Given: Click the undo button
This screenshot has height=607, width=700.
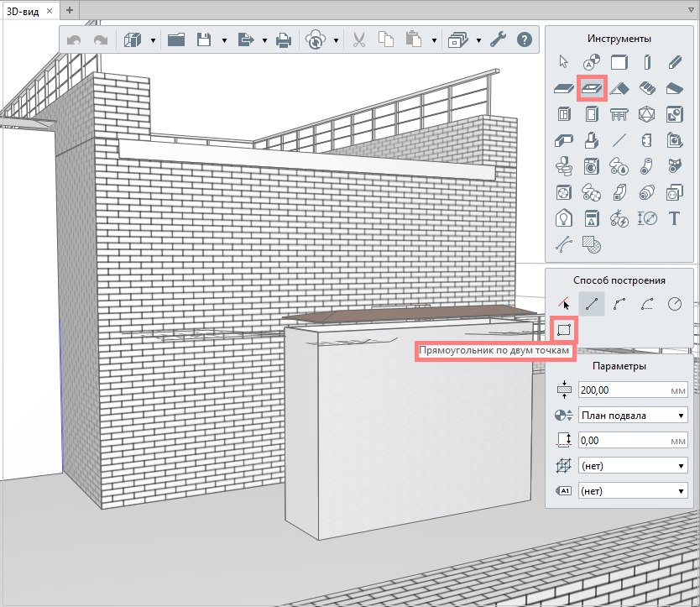Looking at the screenshot, I should click(74, 40).
